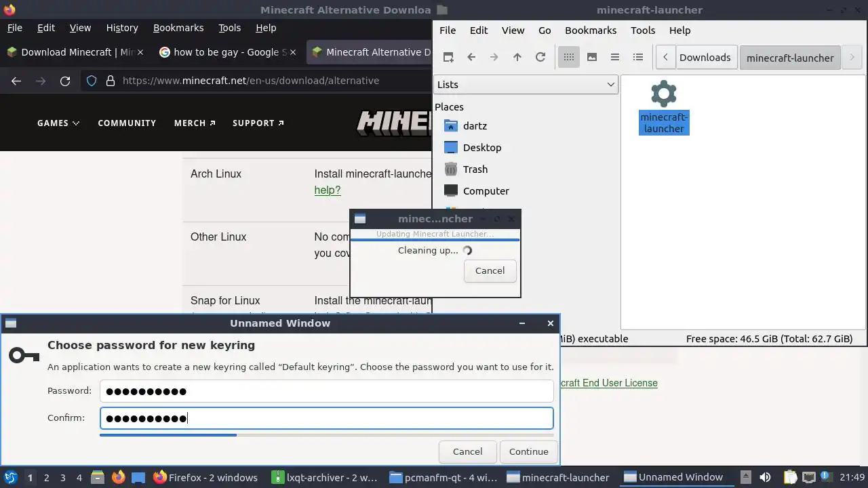Screen dimensions: 868x488
Task: Open file manager File menu
Action: pos(448,30)
